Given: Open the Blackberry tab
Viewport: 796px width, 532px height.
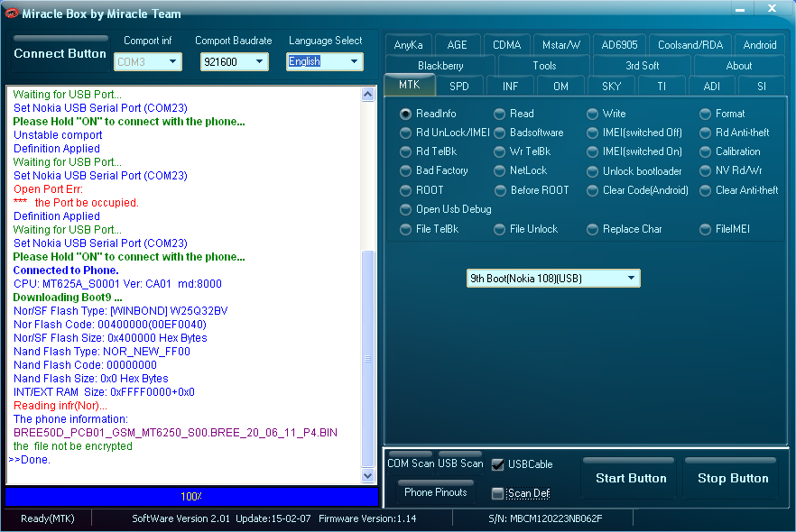Looking at the screenshot, I should [x=440, y=66].
